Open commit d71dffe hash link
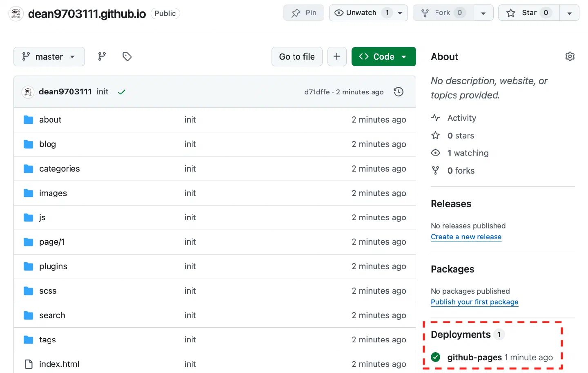The height and width of the screenshot is (373, 588). click(x=317, y=92)
